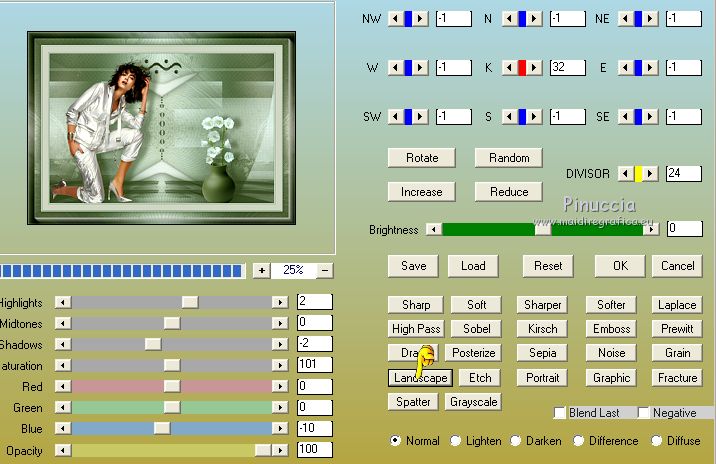Screen dimensions: 716x464
Task: Click the E left arrow stepper
Action: (625, 68)
